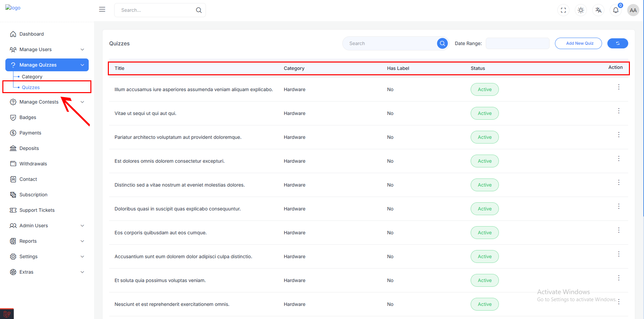Click the Has Label column header
Screen dimensions: 644x319
398,68
